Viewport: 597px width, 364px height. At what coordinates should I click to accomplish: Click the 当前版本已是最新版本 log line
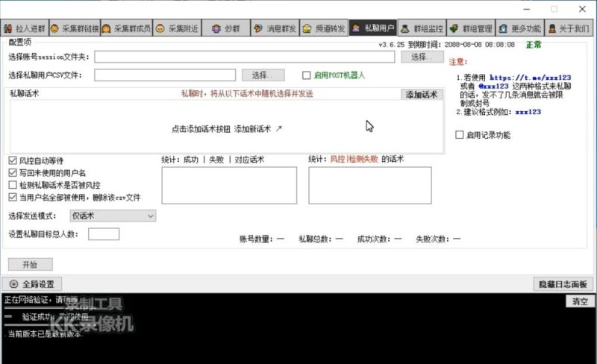45,334
